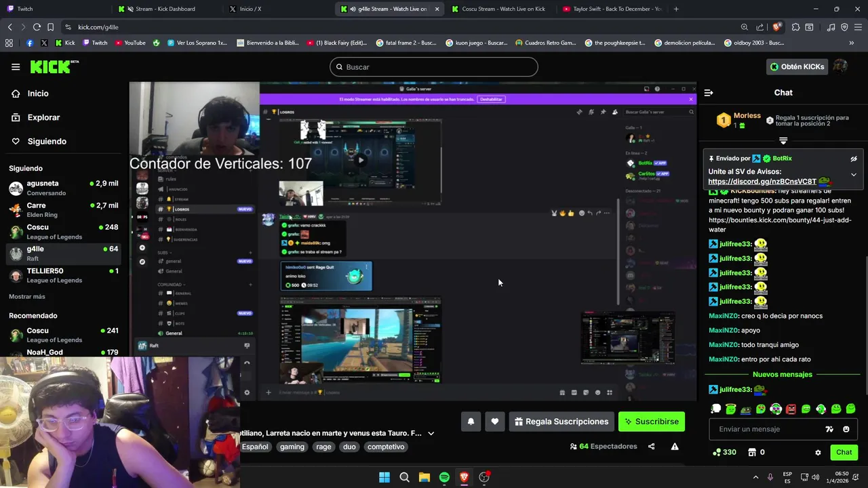Click the Suscribirse button

(652, 422)
